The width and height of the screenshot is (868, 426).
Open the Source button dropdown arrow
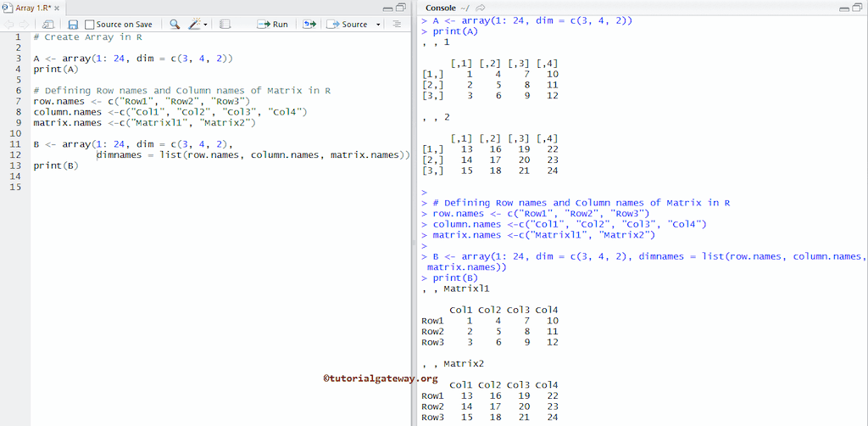click(x=379, y=25)
